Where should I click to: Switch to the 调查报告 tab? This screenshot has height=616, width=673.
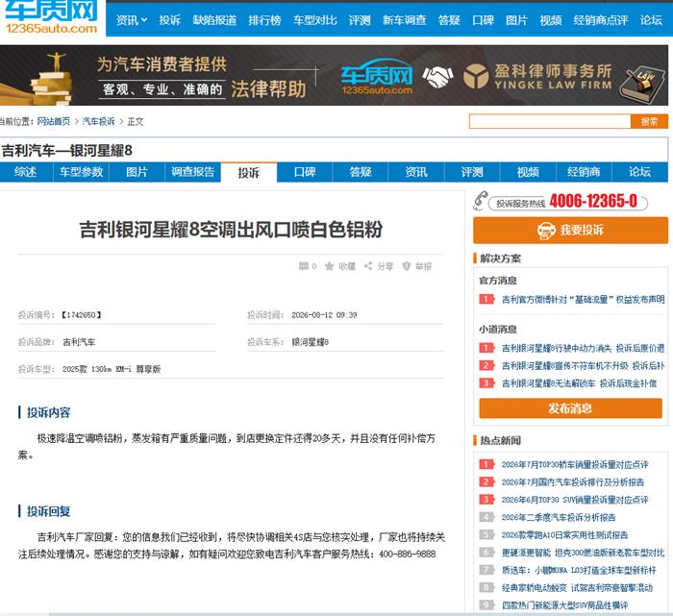(x=192, y=172)
